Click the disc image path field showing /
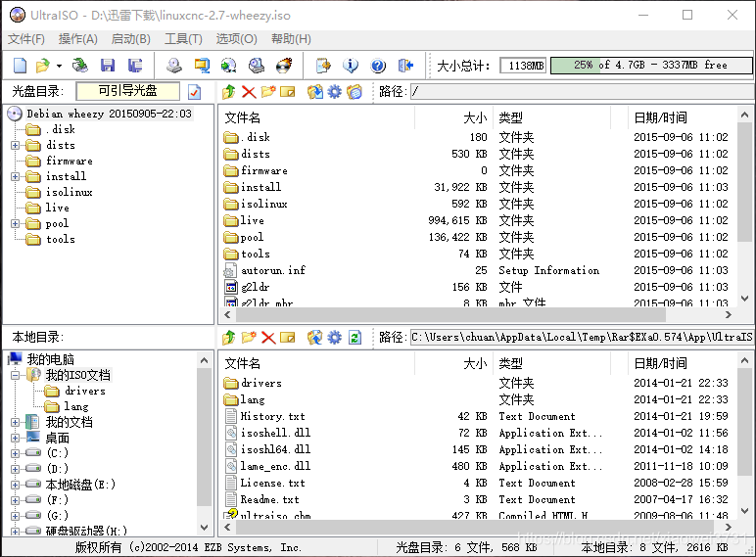Image resolution: width=756 pixels, height=557 pixels. pos(581,91)
